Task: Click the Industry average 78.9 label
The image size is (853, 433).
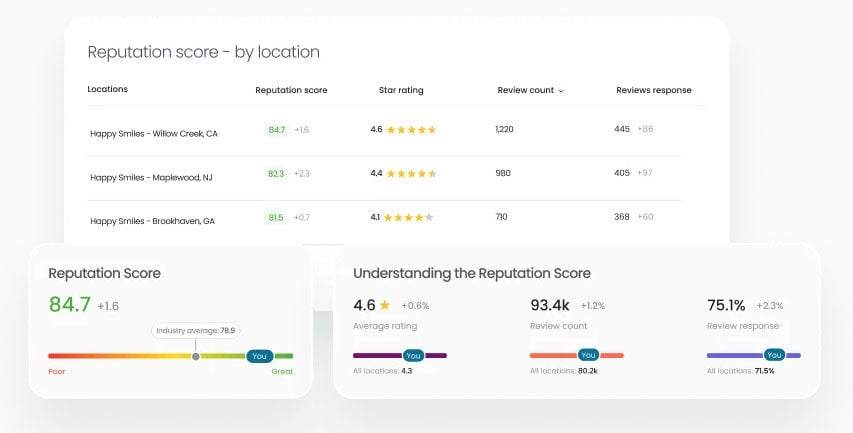Action: pyautogui.click(x=196, y=331)
